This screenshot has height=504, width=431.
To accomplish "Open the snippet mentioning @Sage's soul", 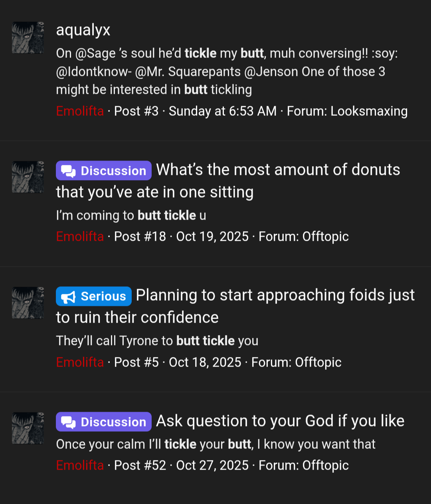I will (x=227, y=71).
